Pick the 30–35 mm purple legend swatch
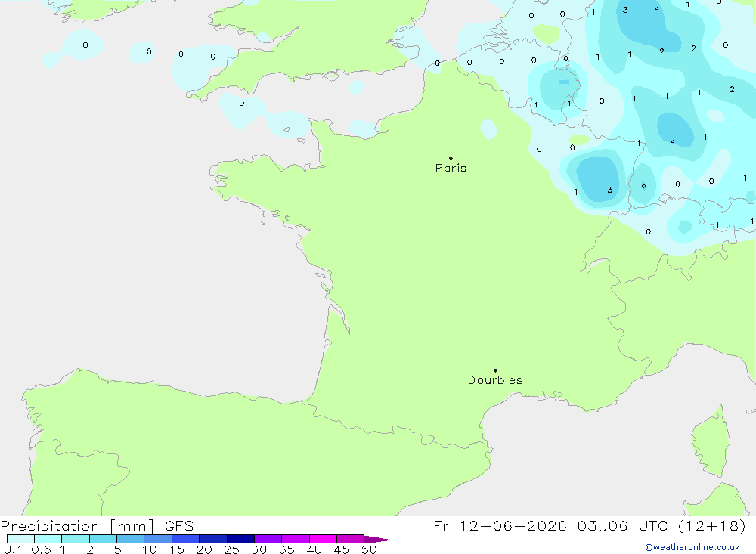The height and width of the screenshot is (554, 756). click(x=268, y=539)
